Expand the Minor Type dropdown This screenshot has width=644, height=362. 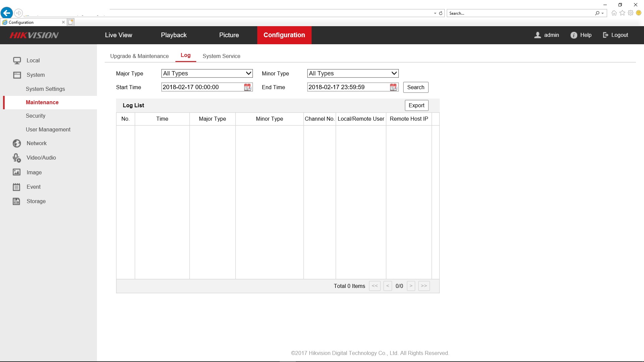coord(353,73)
